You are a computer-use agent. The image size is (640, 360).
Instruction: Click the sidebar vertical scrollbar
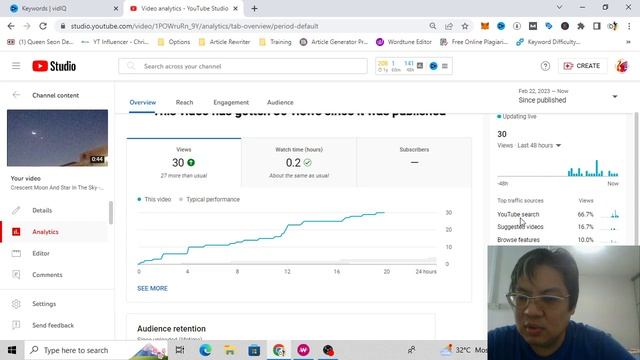pos(111,212)
